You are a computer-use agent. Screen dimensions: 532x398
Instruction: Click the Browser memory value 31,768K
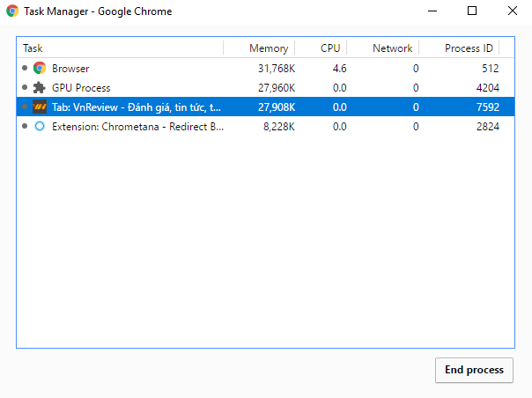(270, 68)
